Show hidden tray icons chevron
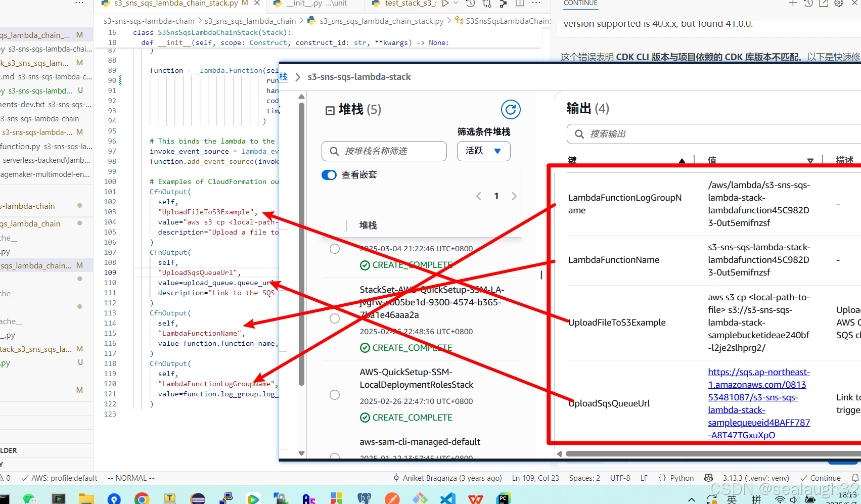Image resolution: width=861 pixels, height=504 pixels. click(692, 499)
